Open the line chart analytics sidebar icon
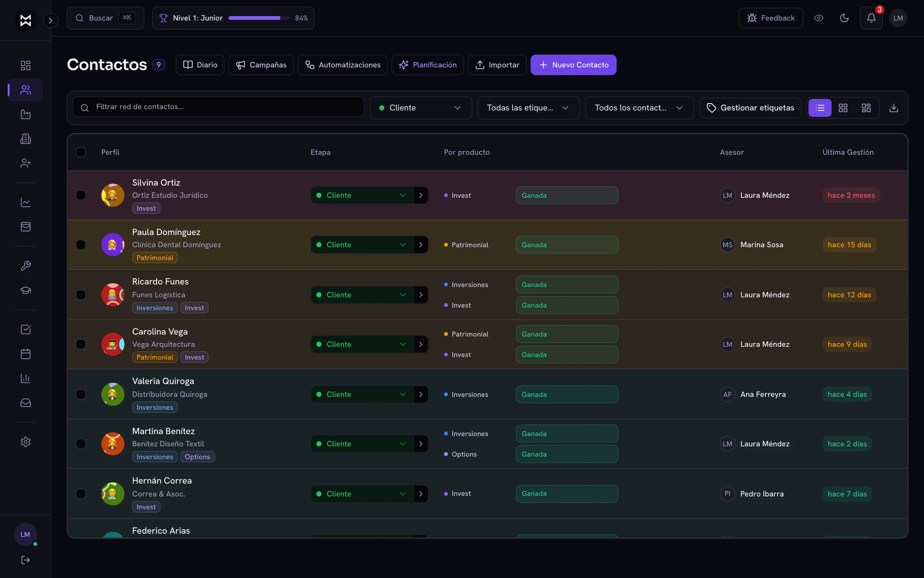This screenshot has height=578, width=924. pyautogui.click(x=26, y=202)
